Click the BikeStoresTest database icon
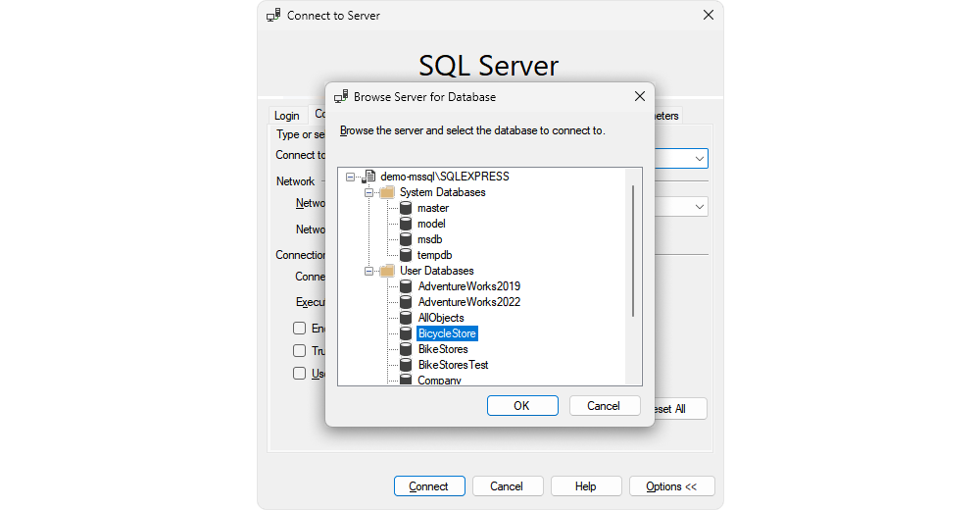The width and height of the screenshot is (980, 510). coord(406,364)
